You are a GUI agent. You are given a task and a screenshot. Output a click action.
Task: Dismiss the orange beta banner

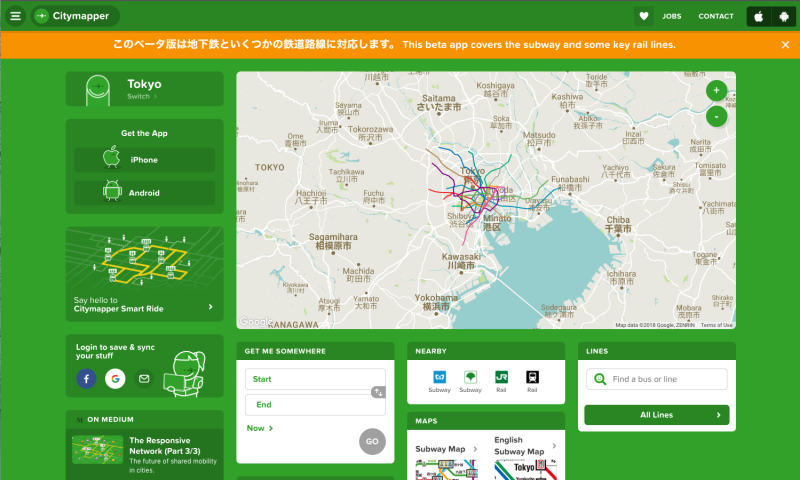[x=785, y=45]
